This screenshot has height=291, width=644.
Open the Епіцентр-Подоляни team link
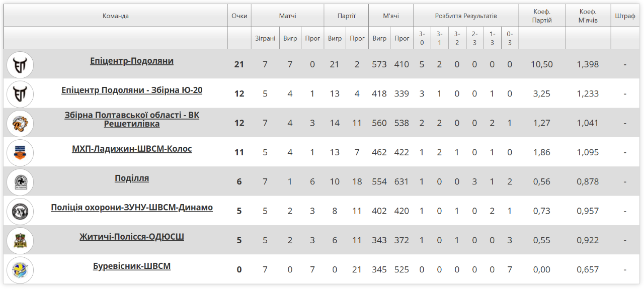[x=132, y=61]
